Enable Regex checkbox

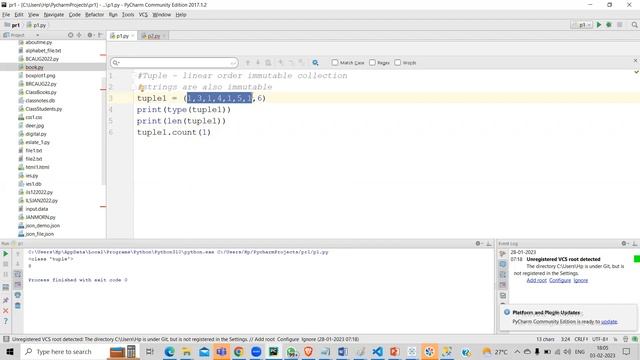pyautogui.click(x=372, y=62)
